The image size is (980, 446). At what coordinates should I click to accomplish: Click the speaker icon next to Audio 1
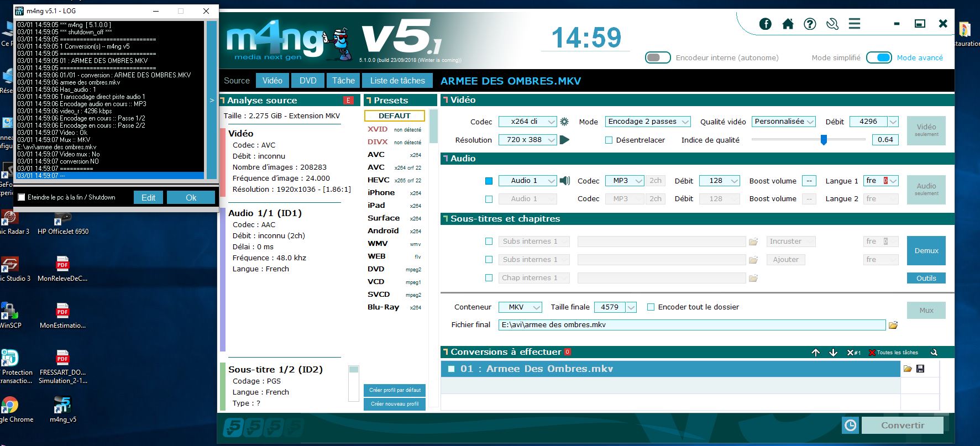click(x=565, y=181)
